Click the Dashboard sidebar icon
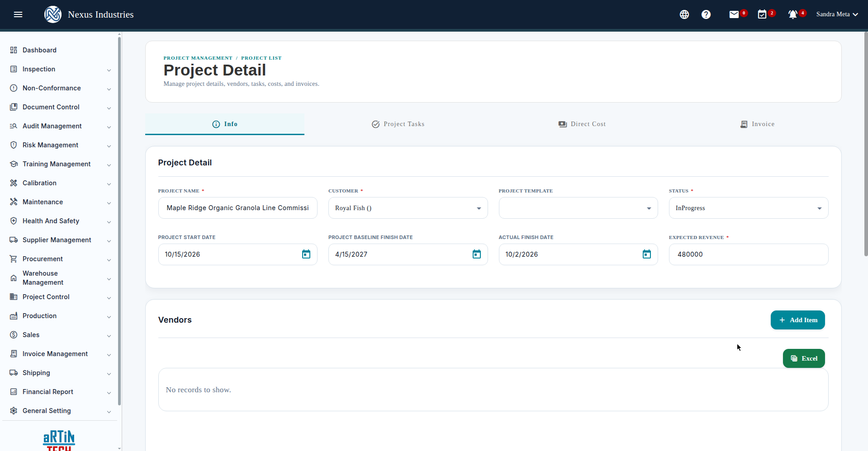This screenshot has width=868, height=451. coord(14,50)
